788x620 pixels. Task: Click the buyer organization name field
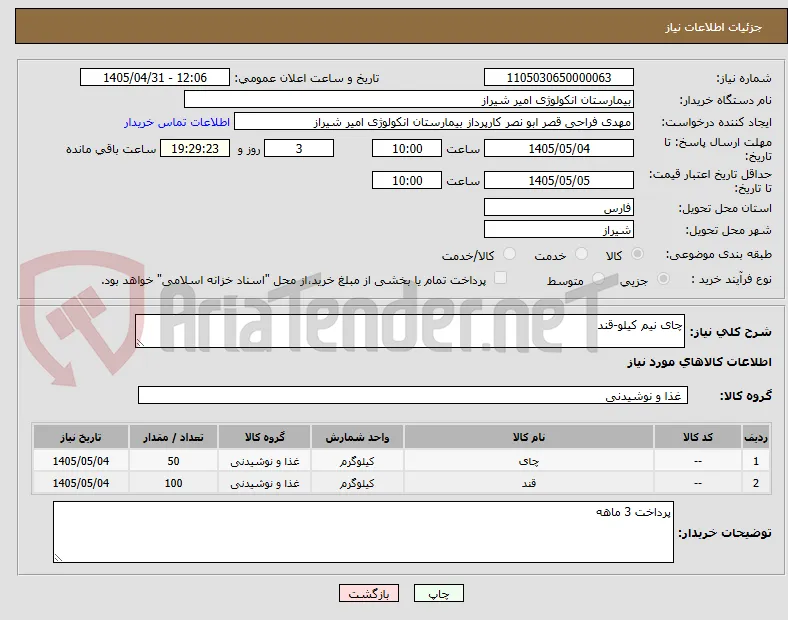(x=409, y=99)
